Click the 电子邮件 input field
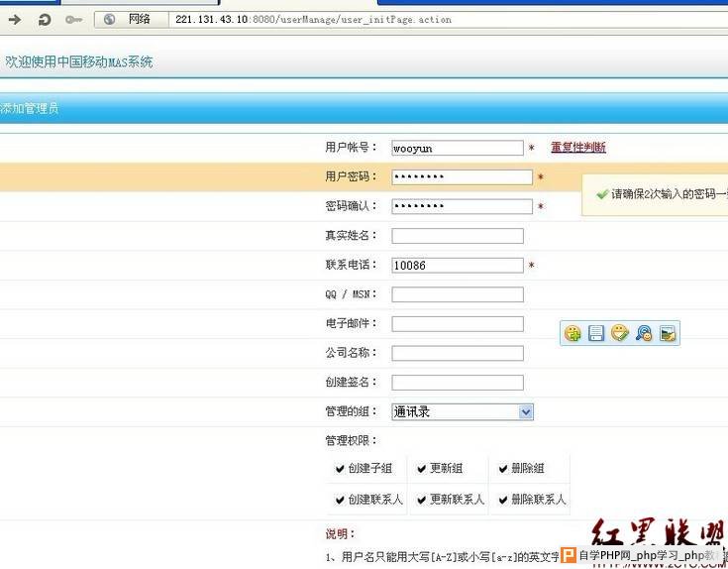The height and width of the screenshot is (569, 728). coord(458,324)
